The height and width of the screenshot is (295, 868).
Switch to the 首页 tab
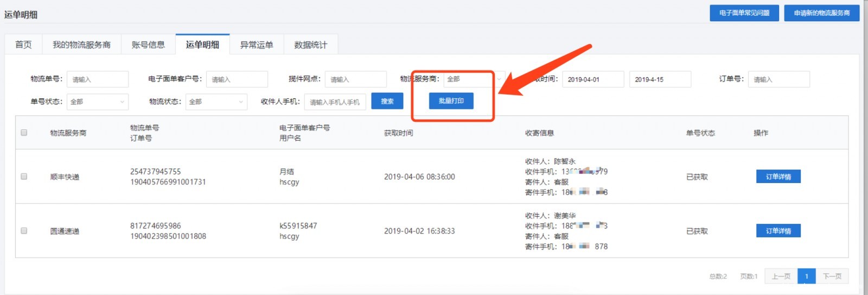click(x=23, y=45)
